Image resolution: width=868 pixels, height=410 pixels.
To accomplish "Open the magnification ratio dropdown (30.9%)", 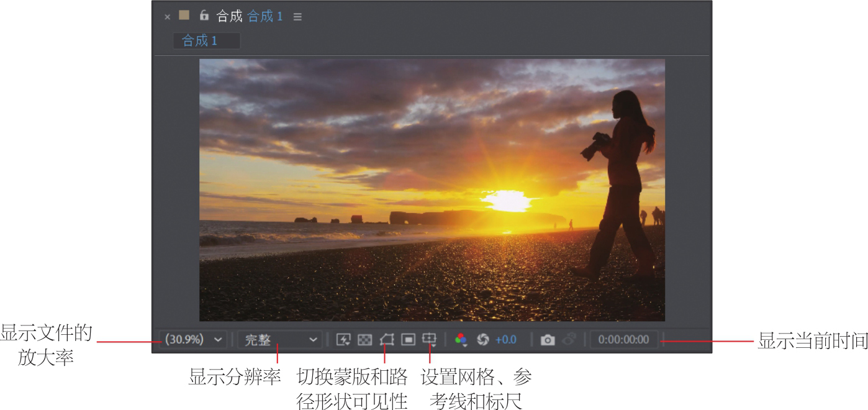I will click(192, 340).
